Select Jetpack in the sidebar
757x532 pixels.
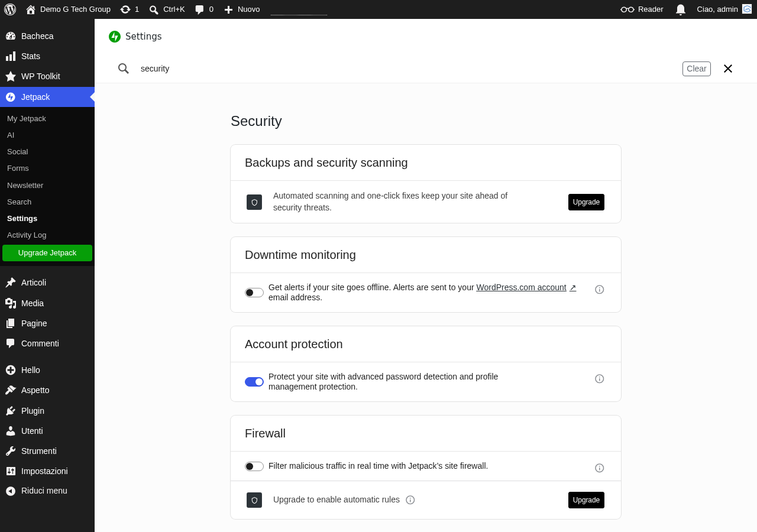(47, 97)
